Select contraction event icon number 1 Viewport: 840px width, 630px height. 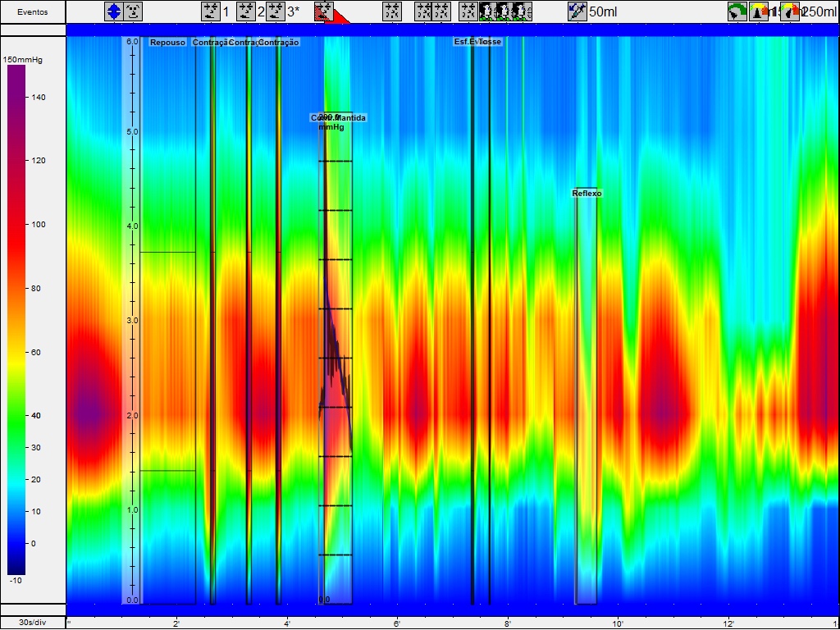[x=211, y=11]
